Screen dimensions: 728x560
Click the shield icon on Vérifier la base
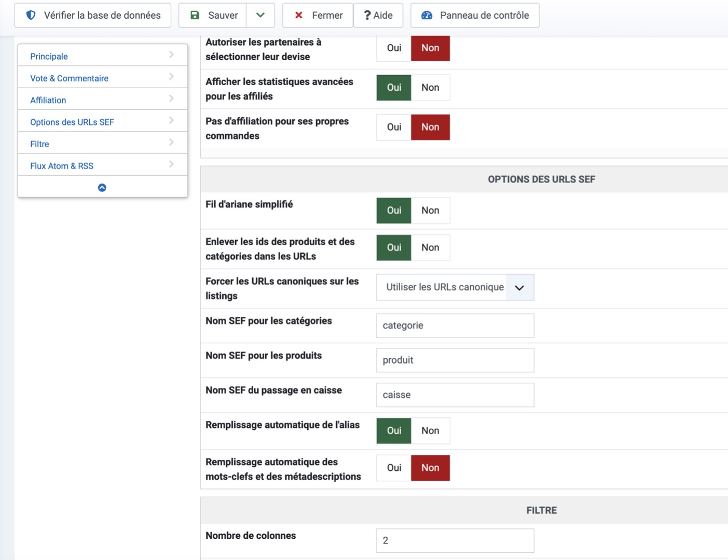[31, 15]
